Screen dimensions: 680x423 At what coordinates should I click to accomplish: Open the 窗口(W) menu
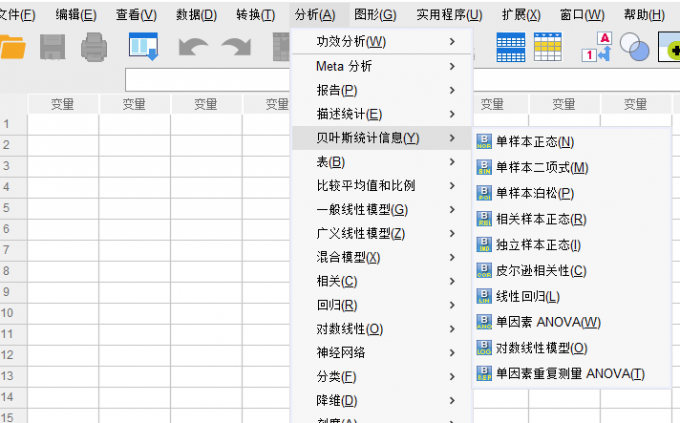[x=582, y=15]
